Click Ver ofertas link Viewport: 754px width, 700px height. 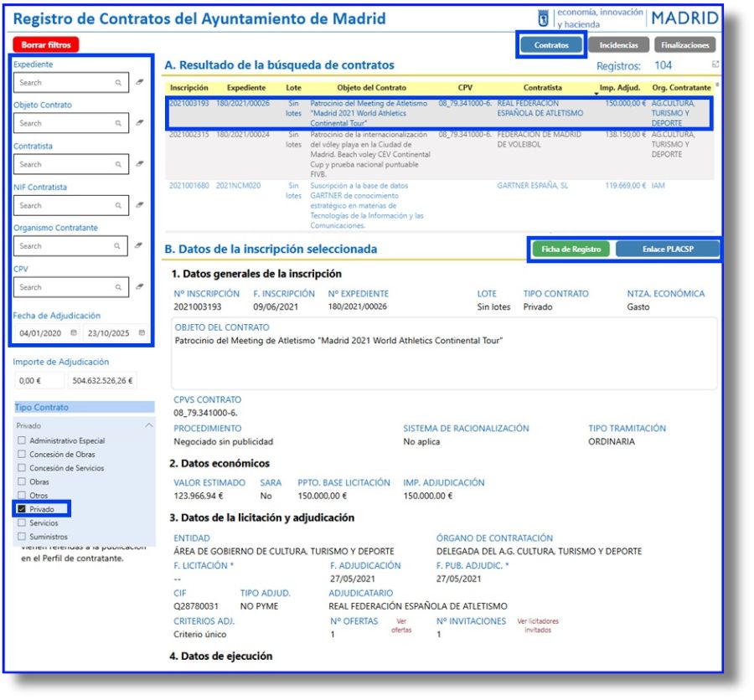click(x=401, y=625)
